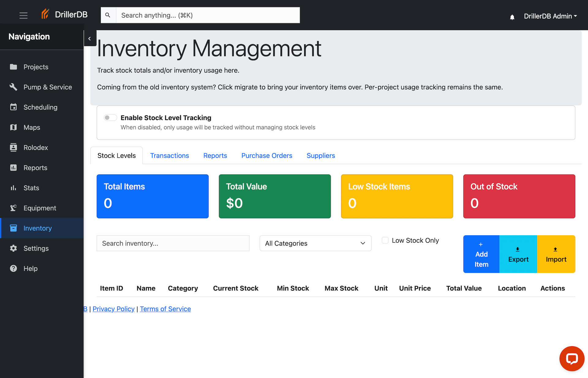Open the live chat bubble
The image size is (588, 378).
[x=572, y=359]
